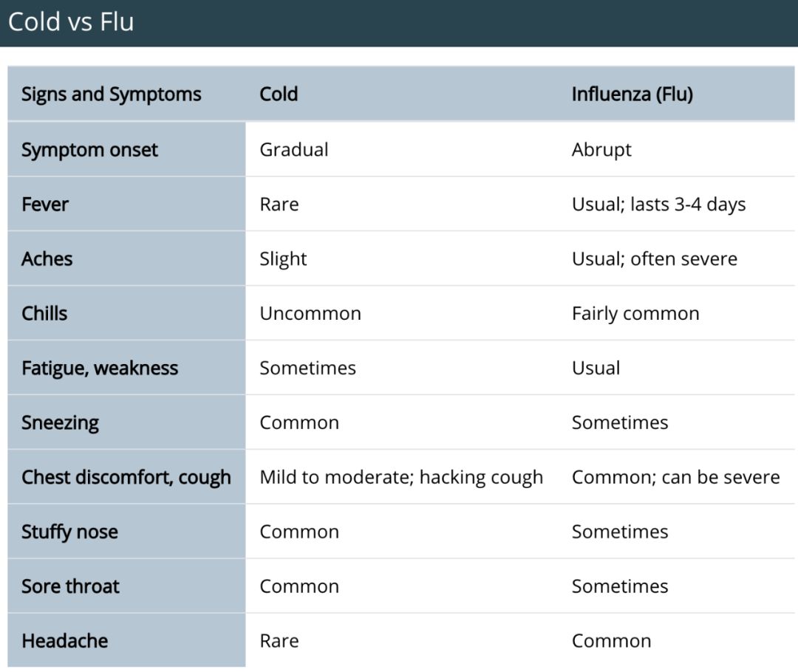Select the 'Symptom onset' row label
Viewport: 798px width, 672px height.
pos(89,150)
